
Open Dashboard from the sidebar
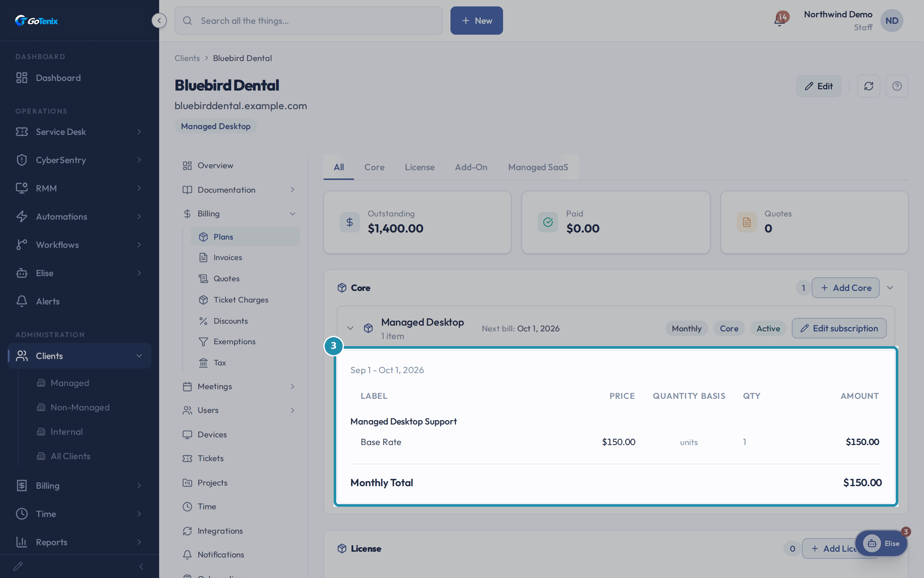point(80,78)
